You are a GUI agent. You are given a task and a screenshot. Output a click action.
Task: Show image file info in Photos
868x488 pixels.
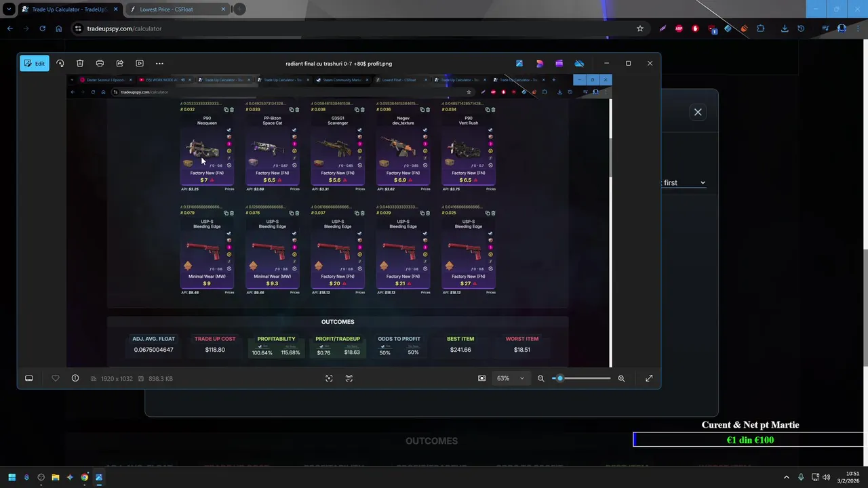[75, 378]
